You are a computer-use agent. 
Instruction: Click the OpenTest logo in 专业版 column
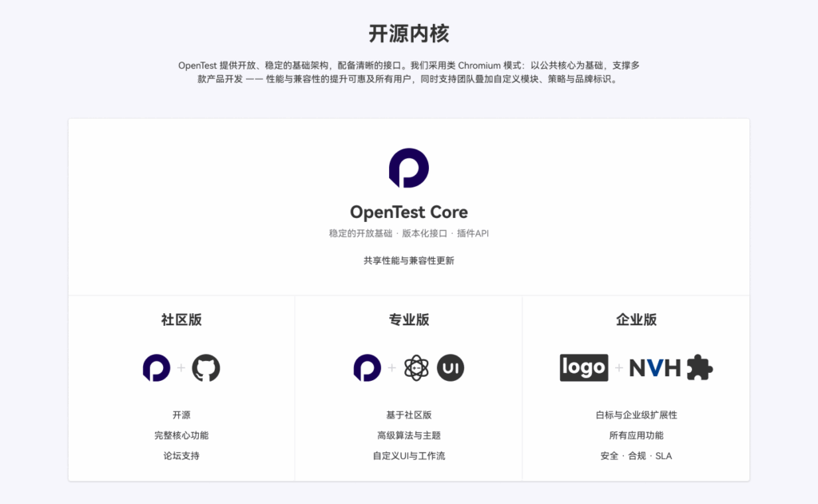367,367
